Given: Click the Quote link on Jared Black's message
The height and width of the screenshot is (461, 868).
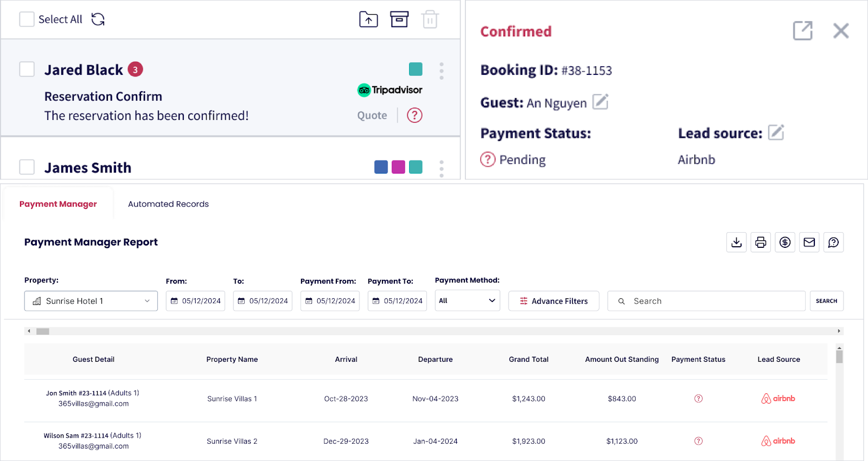Looking at the screenshot, I should click(x=372, y=116).
